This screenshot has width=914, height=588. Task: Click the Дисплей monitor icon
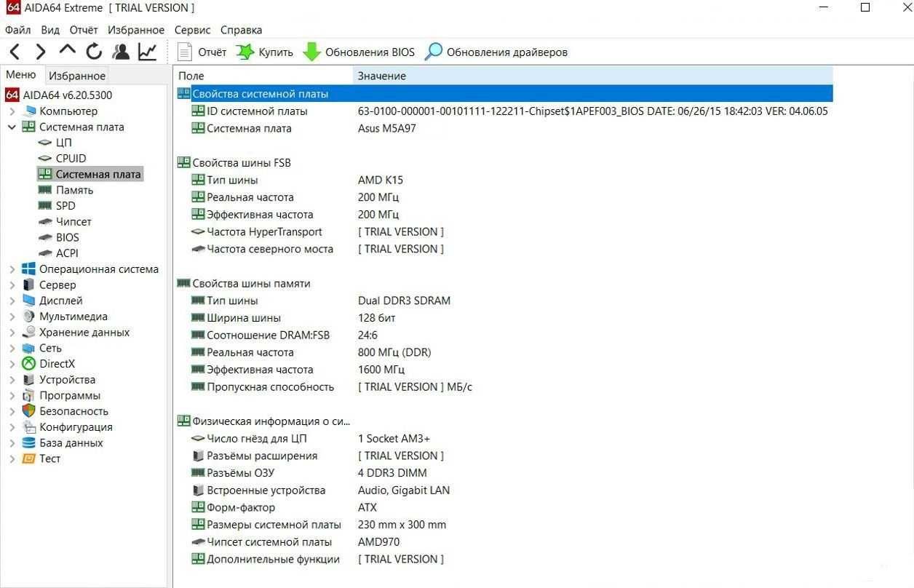click(x=28, y=301)
